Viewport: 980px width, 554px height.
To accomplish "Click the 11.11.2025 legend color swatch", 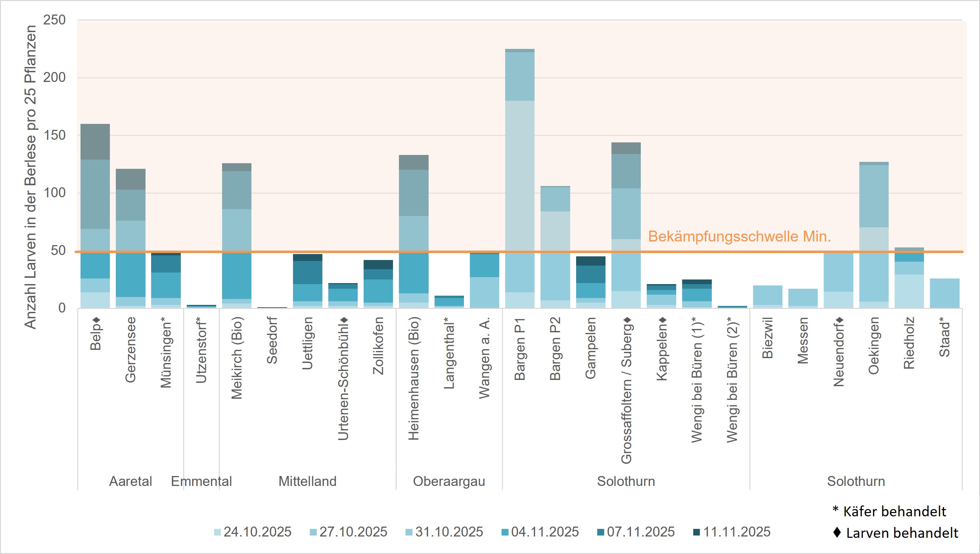I will coord(697,532).
